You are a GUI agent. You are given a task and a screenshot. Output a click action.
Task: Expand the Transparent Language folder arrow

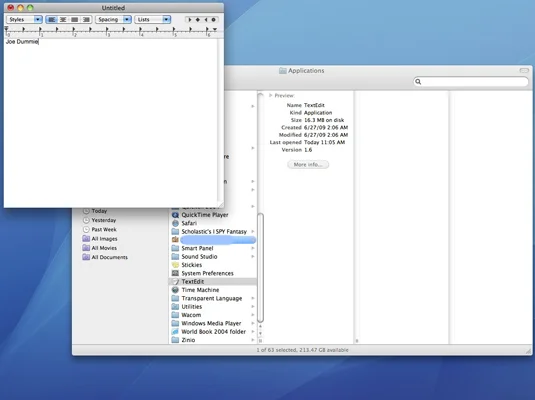[x=253, y=298]
